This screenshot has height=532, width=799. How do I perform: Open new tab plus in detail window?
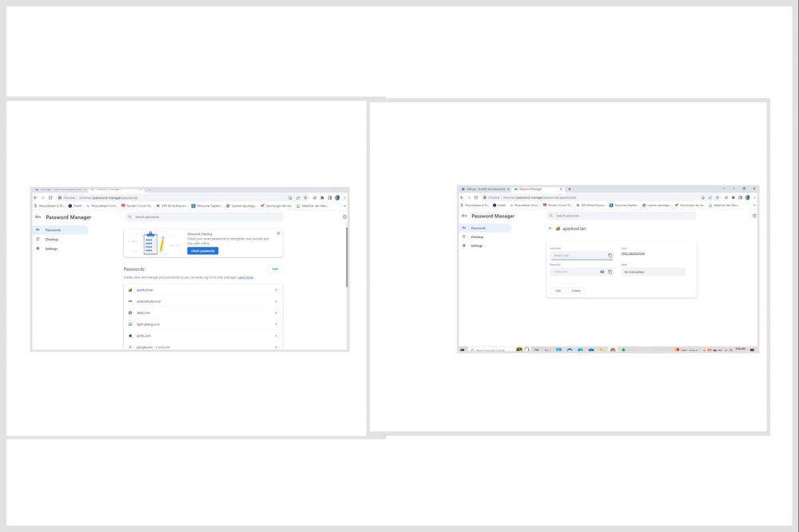pyautogui.click(x=570, y=189)
